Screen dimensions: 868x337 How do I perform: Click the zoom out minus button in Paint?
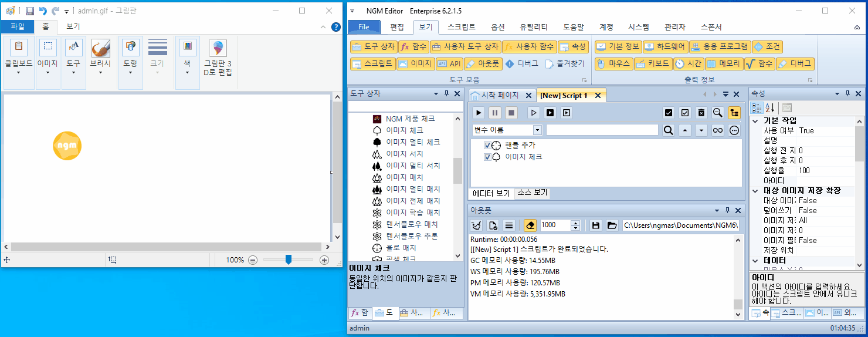pyautogui.click(x=253, y=260)
